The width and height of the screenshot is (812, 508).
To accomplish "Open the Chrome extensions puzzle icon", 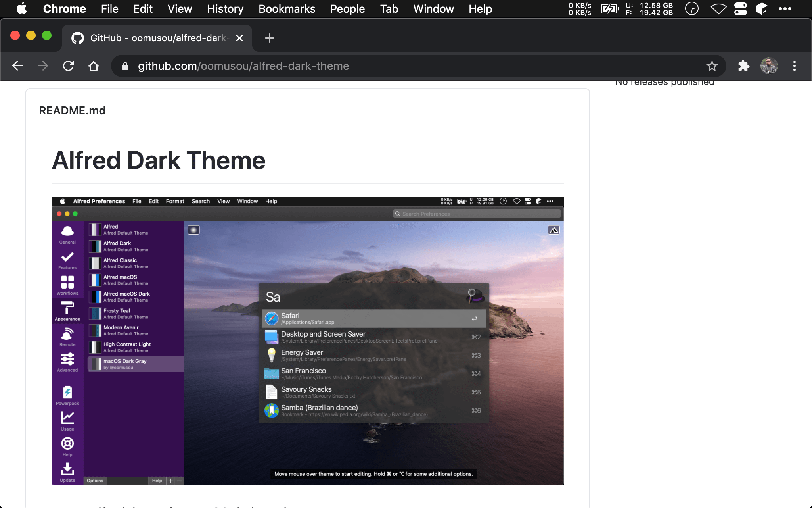I will (x=743, y=66).
